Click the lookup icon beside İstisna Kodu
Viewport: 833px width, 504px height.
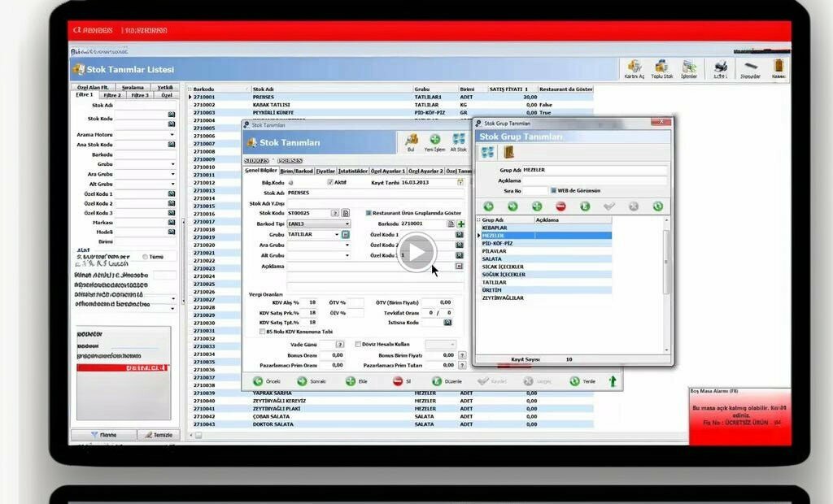447,323
